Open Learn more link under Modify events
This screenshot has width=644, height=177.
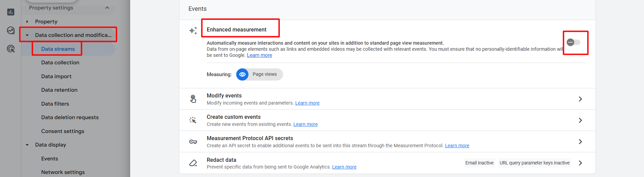[x=307, y=103]
